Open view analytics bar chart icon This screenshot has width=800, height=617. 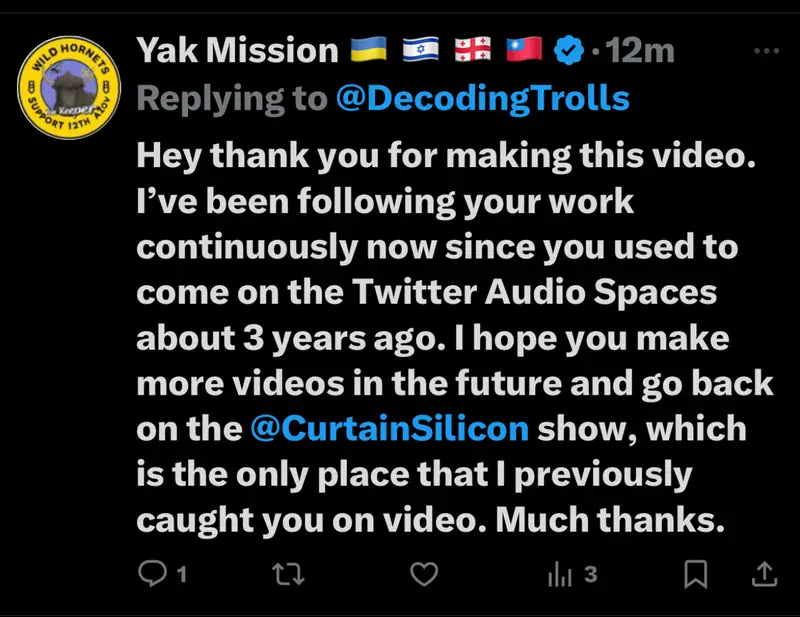click(558, 574)
